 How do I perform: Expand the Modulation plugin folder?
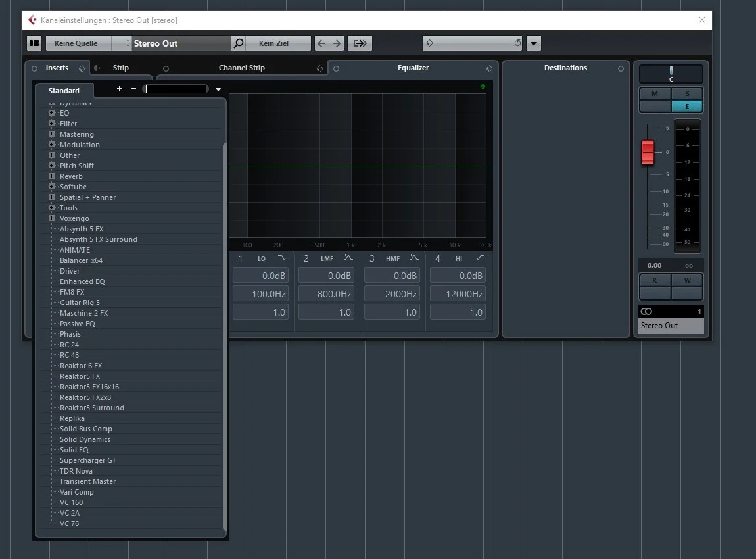point(51,145)
